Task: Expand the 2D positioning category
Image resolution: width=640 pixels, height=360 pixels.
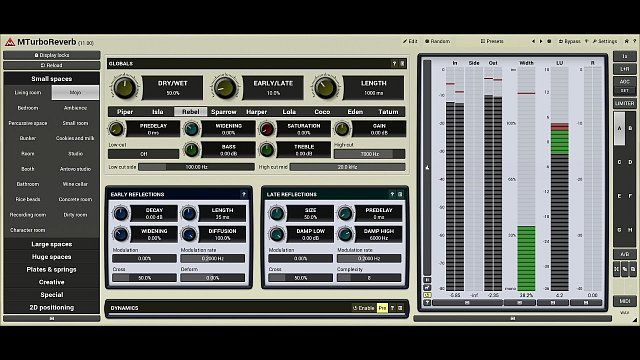Action: 51,307
